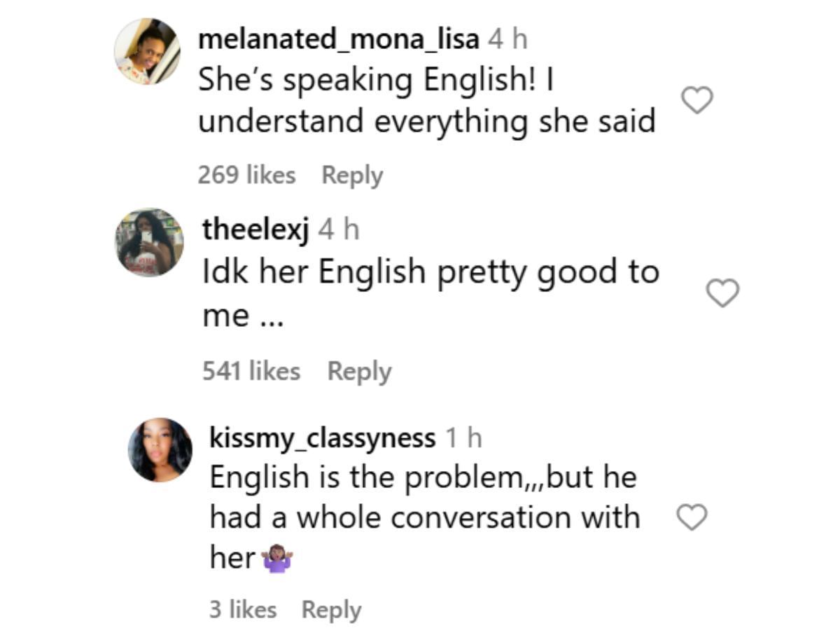Click the 4 h timestamp beside melanated_mona_lisa
840x630 pixels.
click(507, 39)
